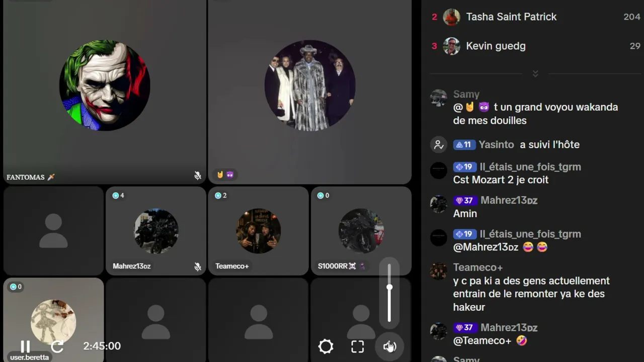Open the player settings gear
The height and width of the screenshot is (362, 644).
pos(326,346)
